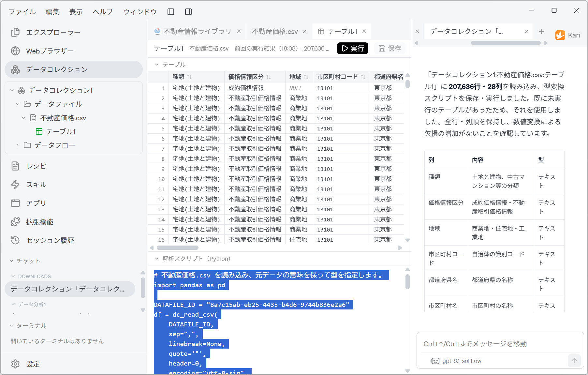
Task: Select データコレクション in the sidebar
Action: point(74,69)
